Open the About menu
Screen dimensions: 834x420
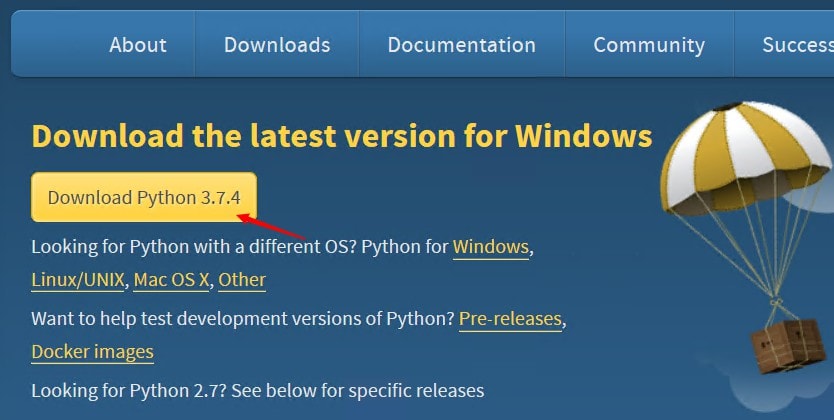pyautogui.click(x=138, y=45)
